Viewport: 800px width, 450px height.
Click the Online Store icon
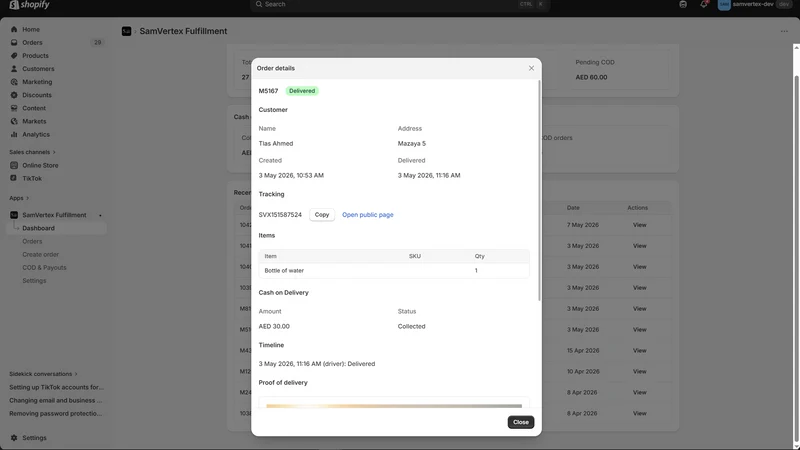point(14,165)
